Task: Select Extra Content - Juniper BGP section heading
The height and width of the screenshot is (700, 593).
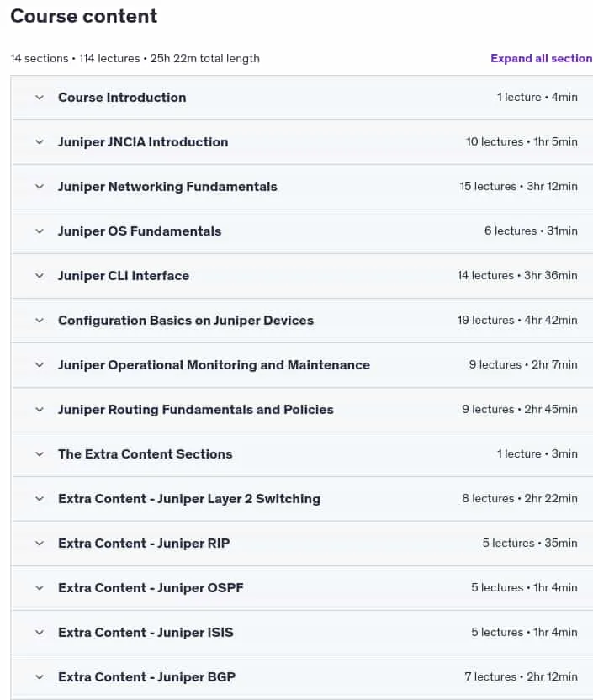Action: click(147, 677)
